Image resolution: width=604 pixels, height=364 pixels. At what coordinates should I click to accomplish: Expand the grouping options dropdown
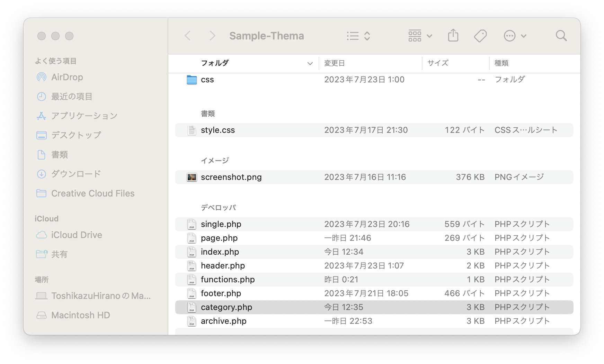coord(420,36)
